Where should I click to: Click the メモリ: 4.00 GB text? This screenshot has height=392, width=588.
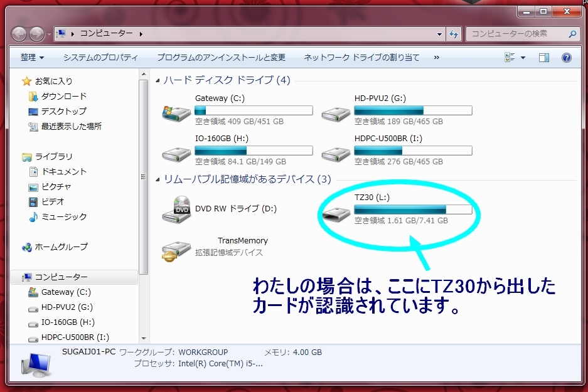293,352
